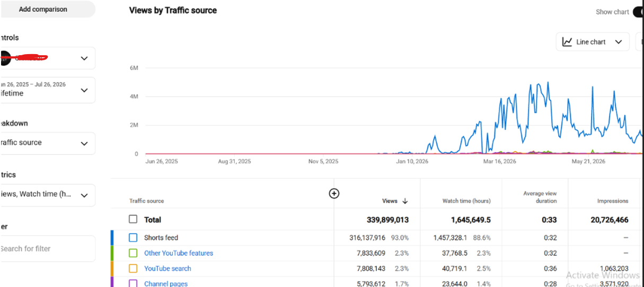Open the Traffic source breakdown dropdown
Screen dimensions: 644x287
click(48, 143)
